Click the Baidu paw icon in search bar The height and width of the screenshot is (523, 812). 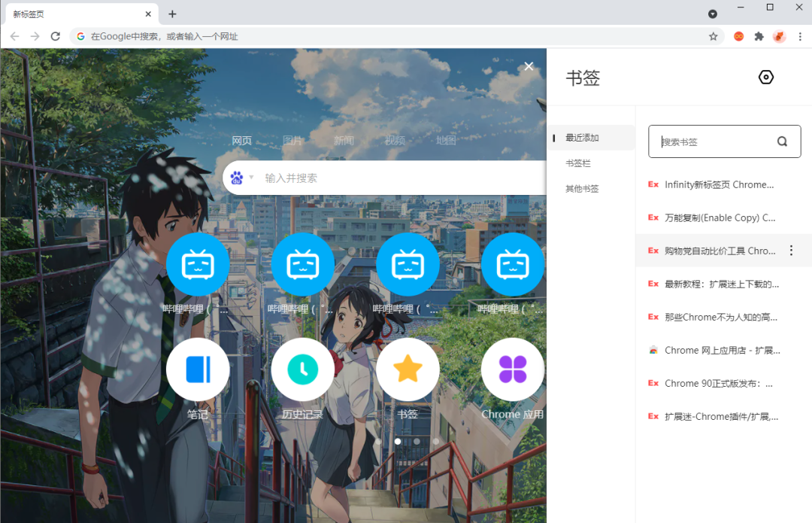point(238,177)
